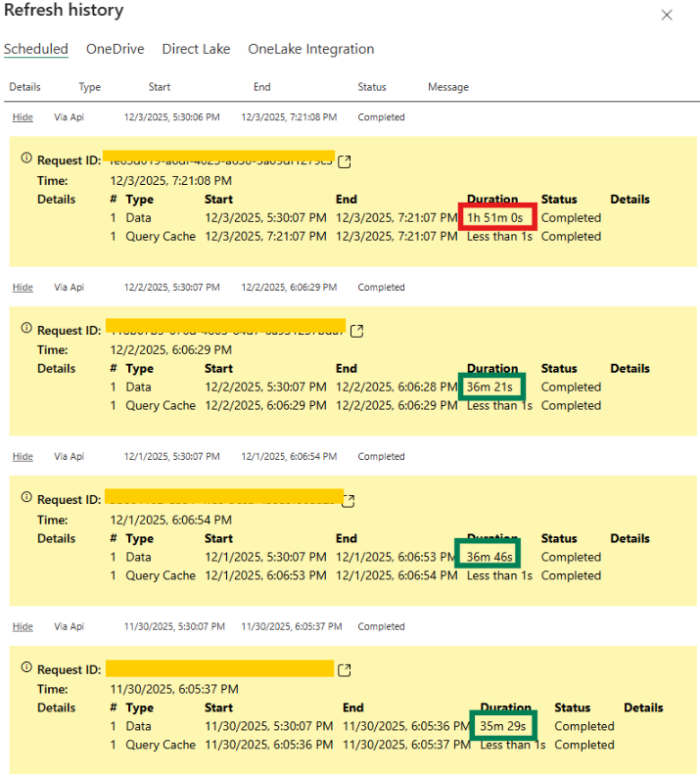Image resolution: width=700 pixels, height=774 pixels.
Task: Open the OneDrive tab
Action: click(116, 49)
